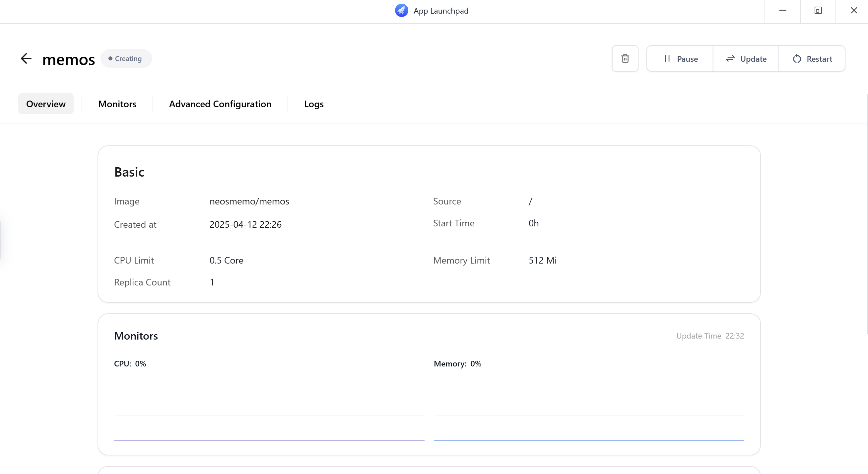
Task: Close the App Launchpad window
Action: tap(853, 11)
